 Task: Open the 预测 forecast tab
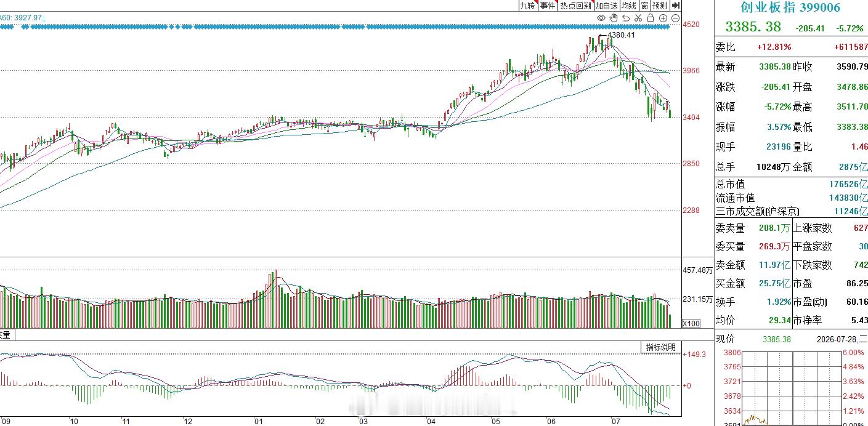pyautogui.click(x=660, y=6)
